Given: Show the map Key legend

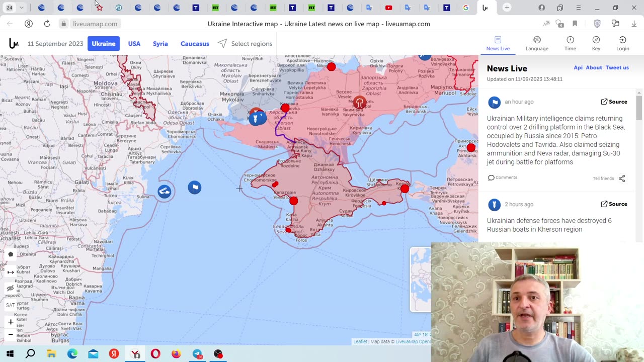Looking at the screenshot, I should click(596, 44).
